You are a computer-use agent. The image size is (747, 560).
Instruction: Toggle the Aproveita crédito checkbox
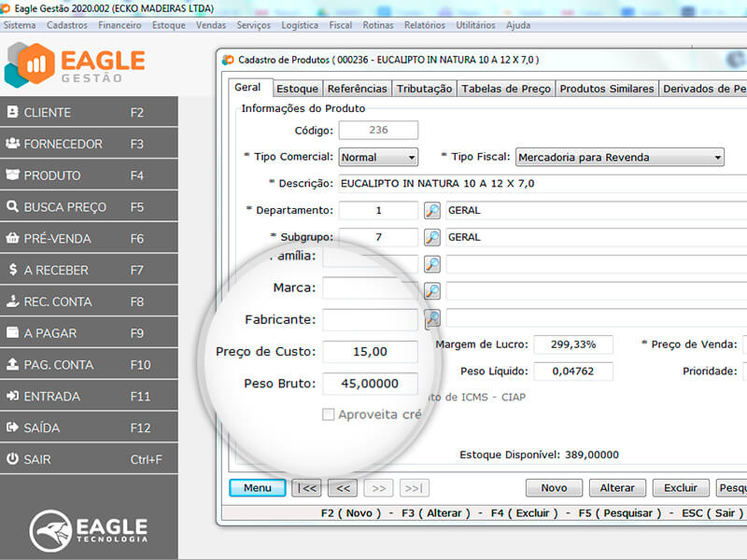[x=329, y=414]
